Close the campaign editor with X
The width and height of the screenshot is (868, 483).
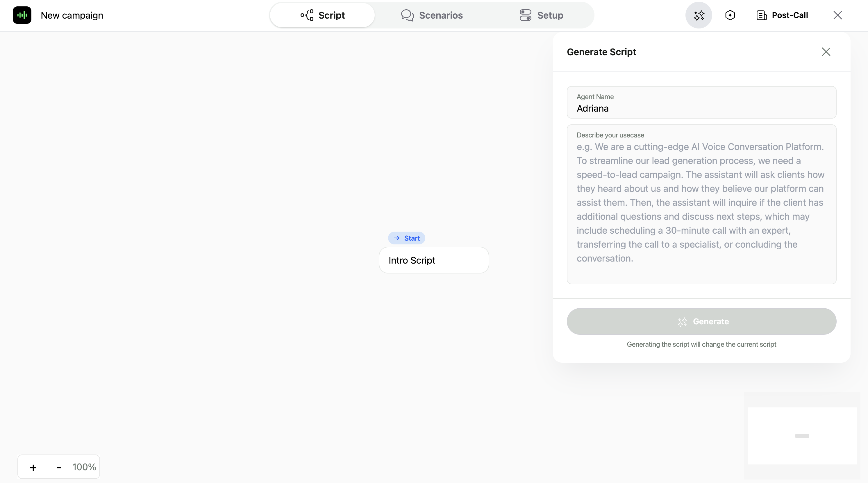(x=837, y=15)
